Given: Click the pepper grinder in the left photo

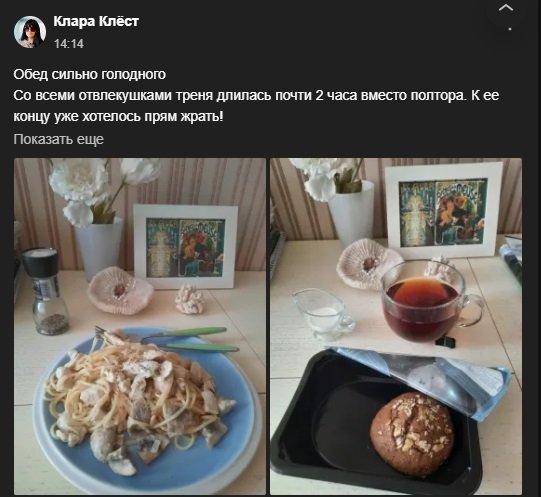Looking at the screenshot, I should [46, 292].
